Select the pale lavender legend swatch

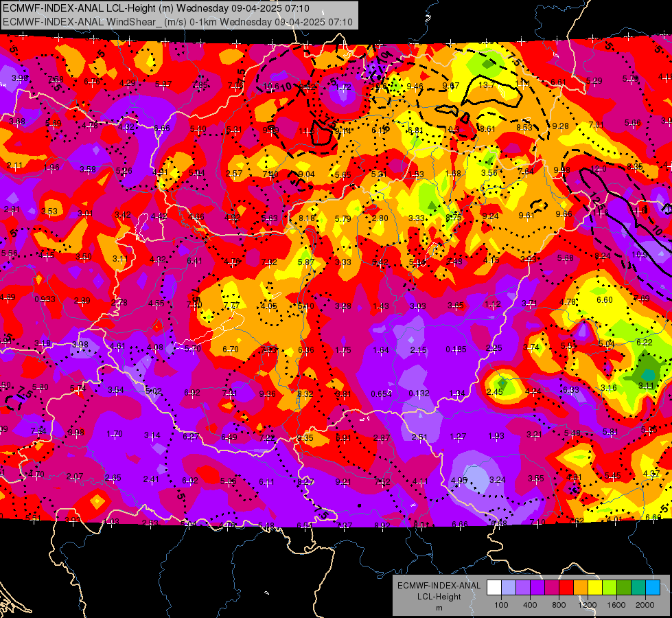tap(508, 588)
